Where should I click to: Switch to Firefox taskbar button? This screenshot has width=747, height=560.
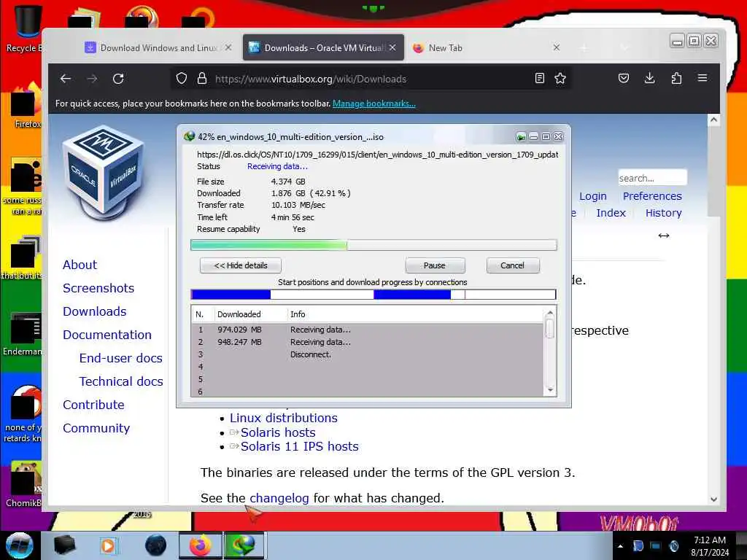pos(200,545)
